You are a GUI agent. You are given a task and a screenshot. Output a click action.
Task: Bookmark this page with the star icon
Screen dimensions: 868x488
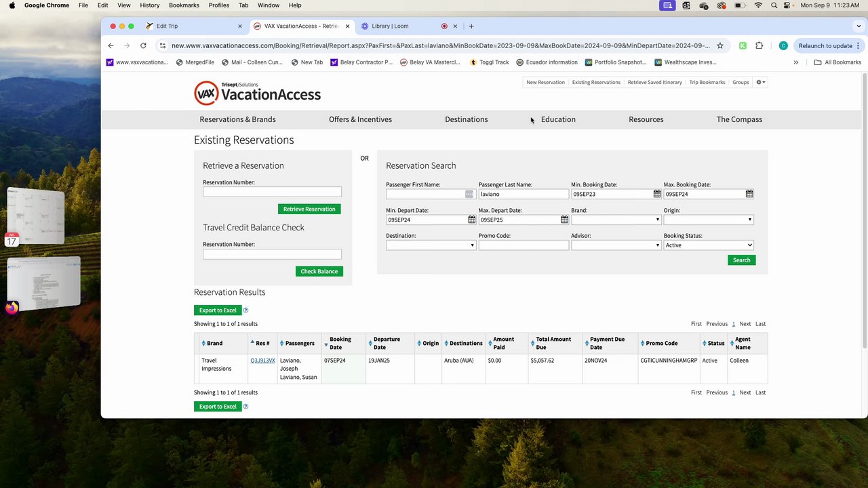pyautogui.click(x=720, y=45)
